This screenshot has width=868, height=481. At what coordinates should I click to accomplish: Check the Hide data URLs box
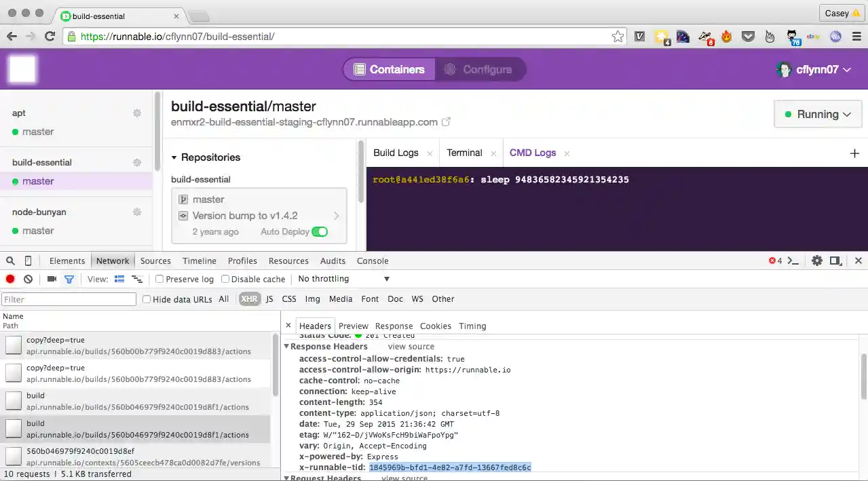[147, 299]
